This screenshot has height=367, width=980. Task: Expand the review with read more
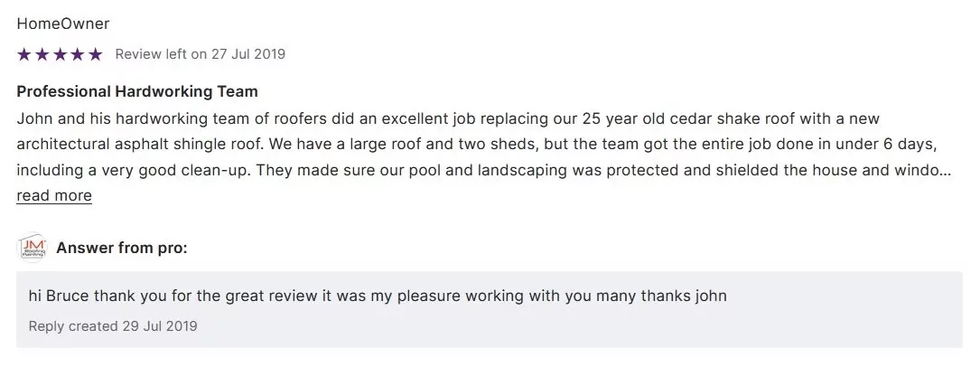click(54, 195)
